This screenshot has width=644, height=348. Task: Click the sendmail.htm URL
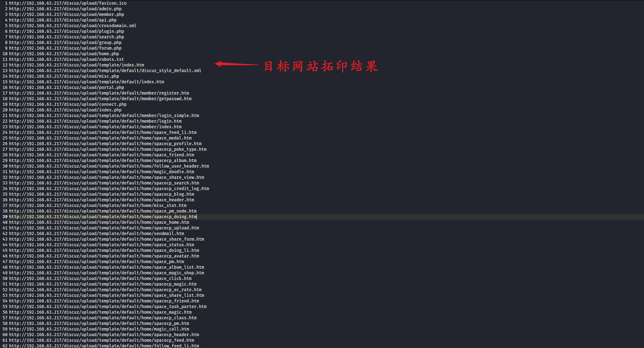[97, 233]
